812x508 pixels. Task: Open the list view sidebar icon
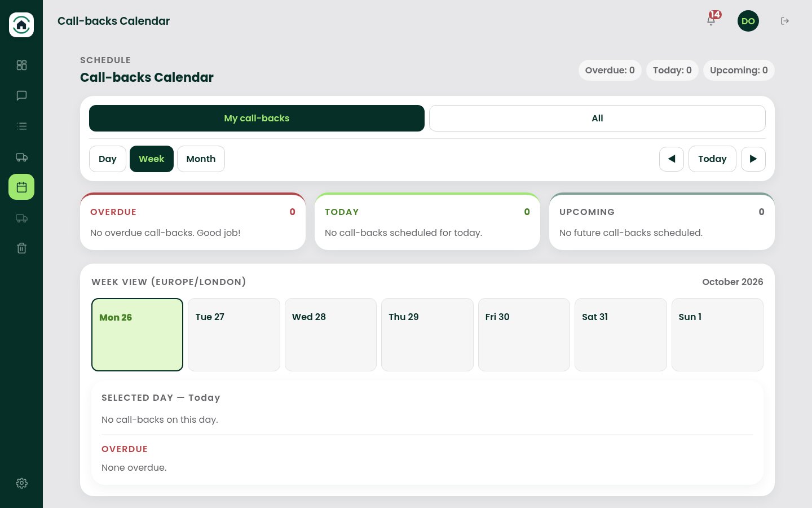[21, 126]
